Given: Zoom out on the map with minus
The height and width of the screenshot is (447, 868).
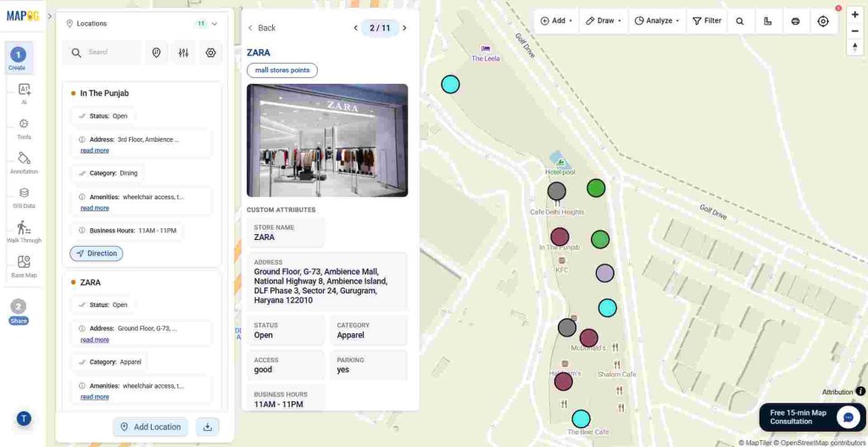Looking at the screenshot, I should (855, 31).
